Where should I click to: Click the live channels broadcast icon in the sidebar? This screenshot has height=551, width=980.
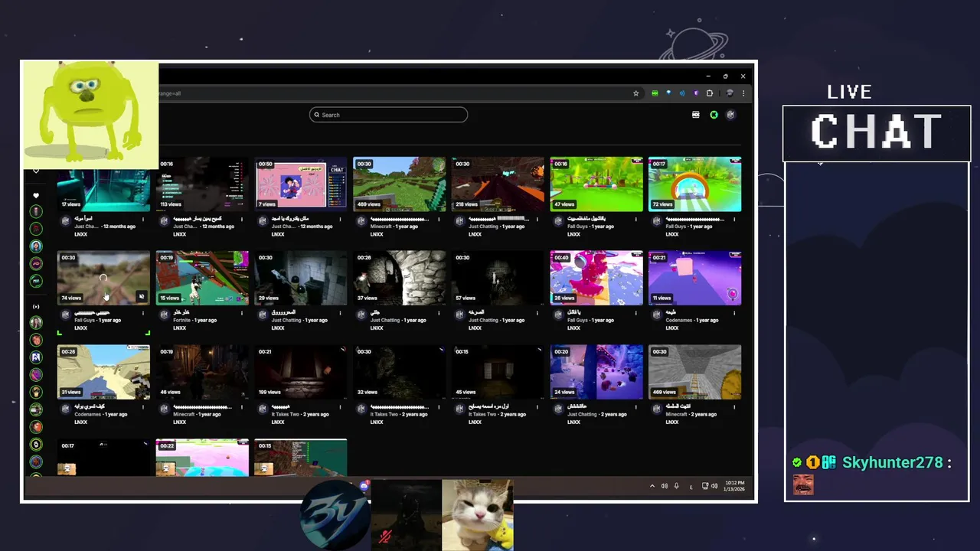[x=36, y=306]
